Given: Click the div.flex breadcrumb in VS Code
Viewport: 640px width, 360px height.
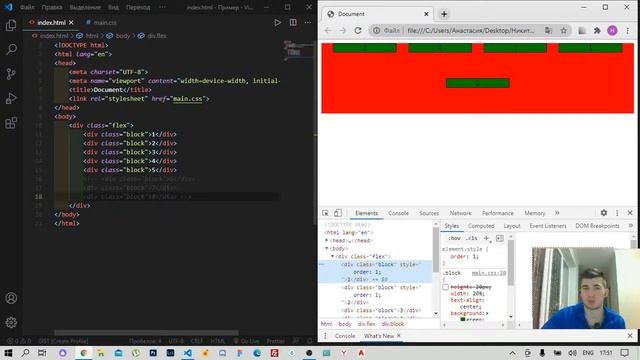Looking at the screenshot, I should pyautogui.click(x=156, y=36).
